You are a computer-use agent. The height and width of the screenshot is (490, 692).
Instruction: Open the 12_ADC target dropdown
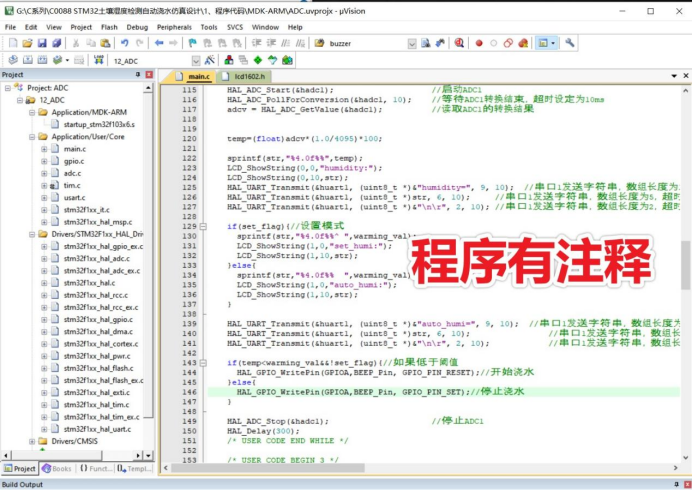pos(193,60)
